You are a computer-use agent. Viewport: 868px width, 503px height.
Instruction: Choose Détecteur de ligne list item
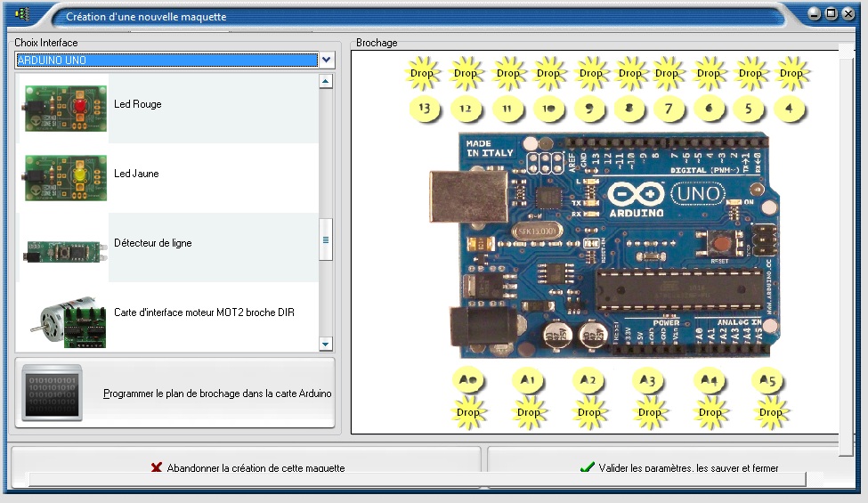pos(152,243)
